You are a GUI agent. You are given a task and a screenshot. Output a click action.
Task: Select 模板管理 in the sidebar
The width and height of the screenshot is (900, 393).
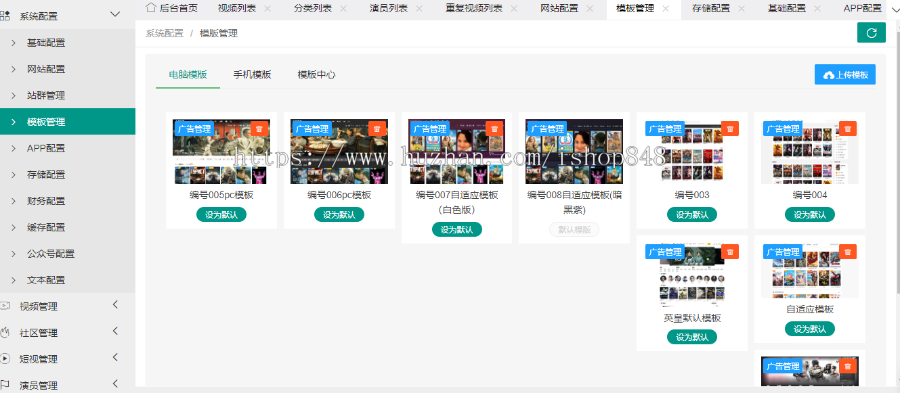click(68, 122)
